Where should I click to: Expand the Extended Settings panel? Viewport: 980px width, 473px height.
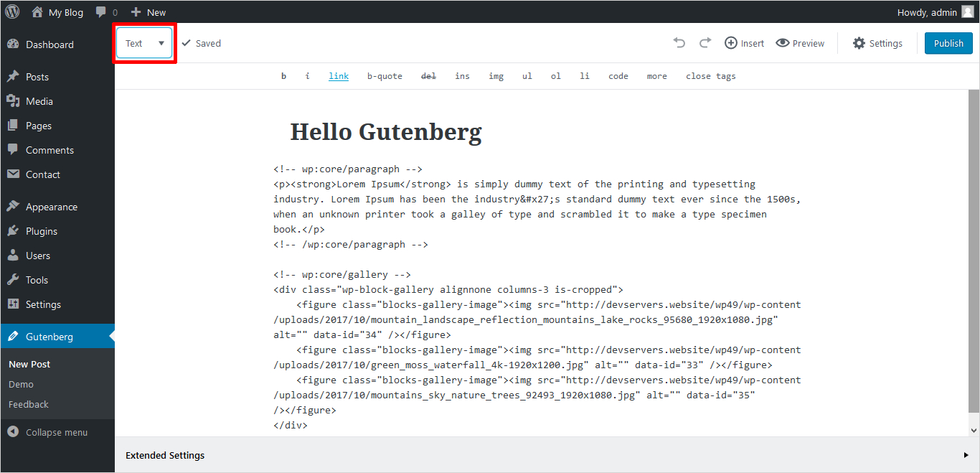coord(966,455)
